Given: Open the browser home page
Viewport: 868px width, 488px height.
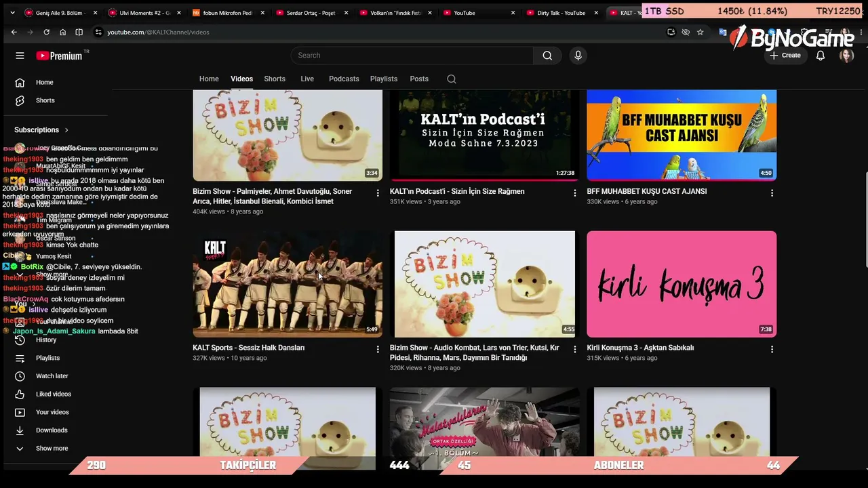Looking at the screenshot, I should (x=62, y=32).
